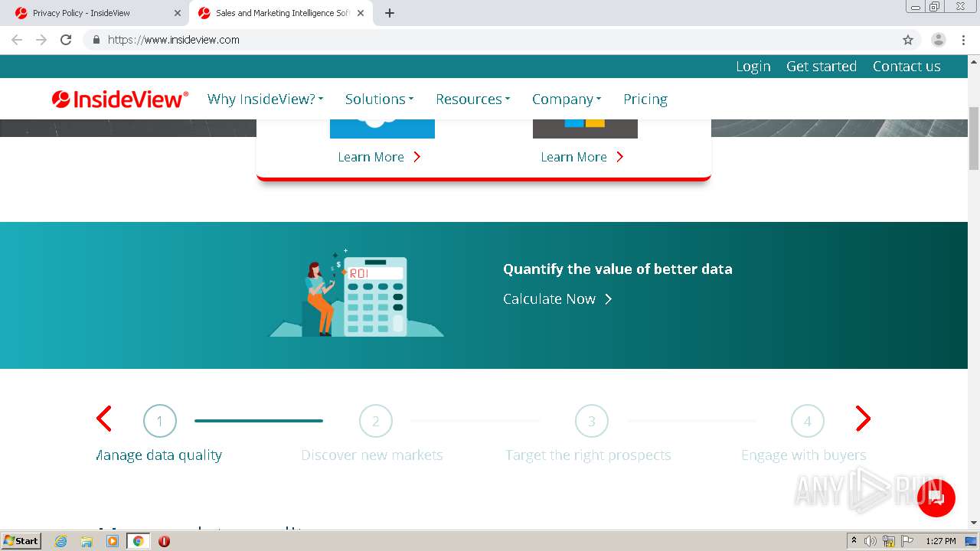The width and height of the screenshot is (980, 551).
Task: Open the Pricing page
Action: tap(645, 99)
